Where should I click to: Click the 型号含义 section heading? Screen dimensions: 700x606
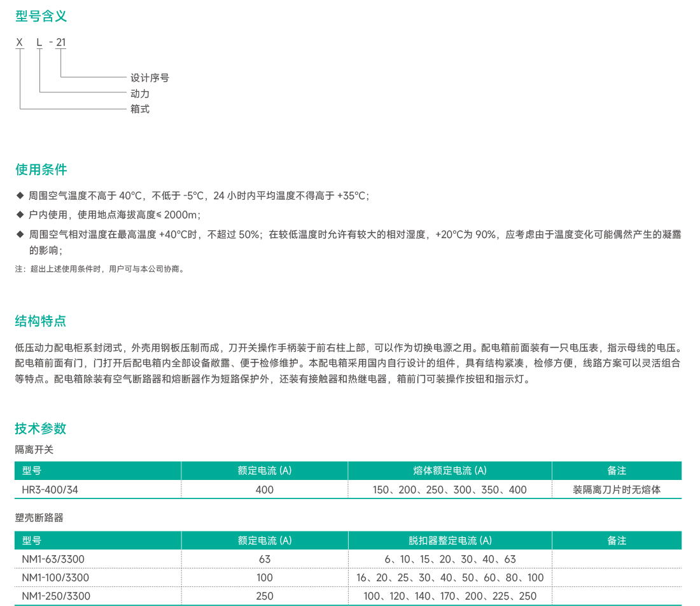[x=41, y=17]
